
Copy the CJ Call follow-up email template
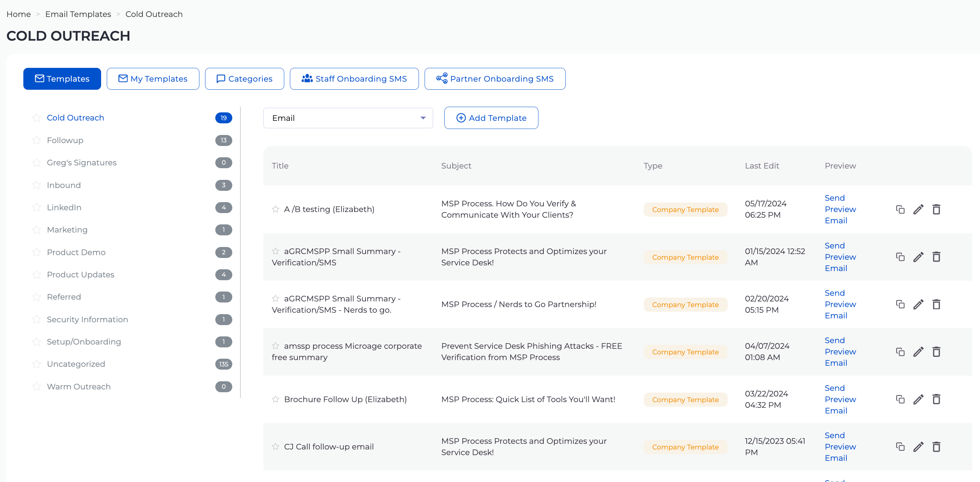[x=900, y=447]
